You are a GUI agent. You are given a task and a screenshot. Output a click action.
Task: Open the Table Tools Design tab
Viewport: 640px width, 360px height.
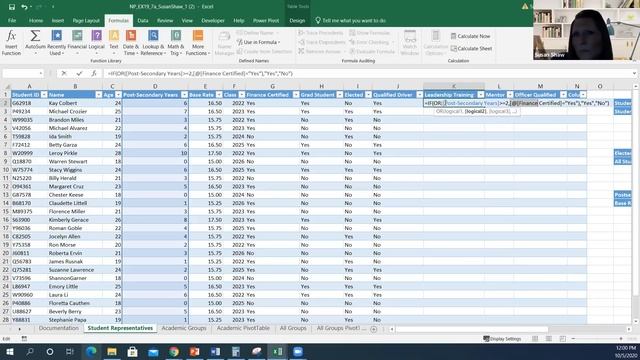pos(297,20)
